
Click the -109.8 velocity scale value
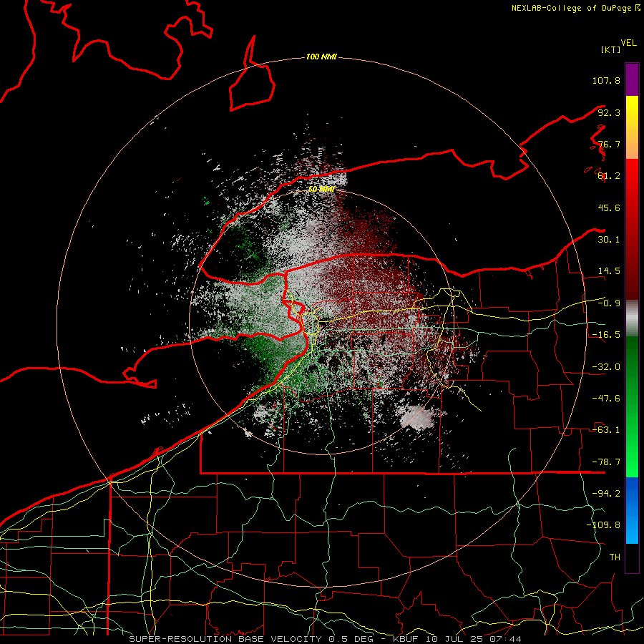[x=603, y=525]
